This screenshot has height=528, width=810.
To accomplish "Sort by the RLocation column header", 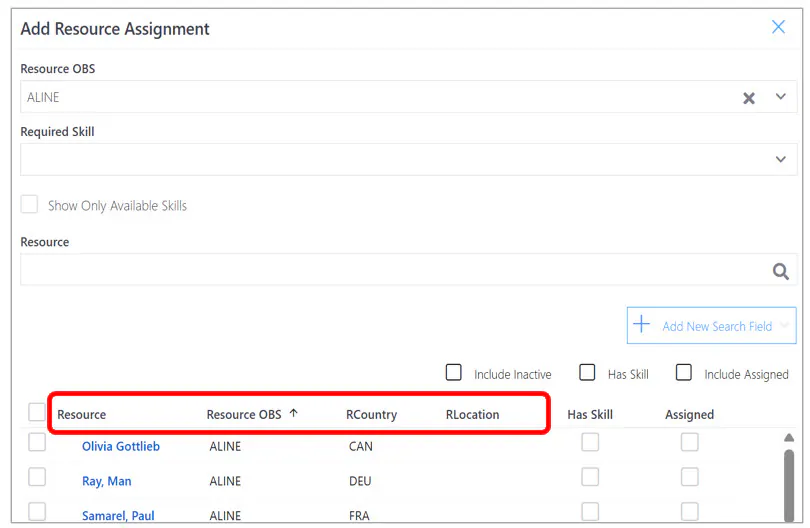I will pos(473,414).
